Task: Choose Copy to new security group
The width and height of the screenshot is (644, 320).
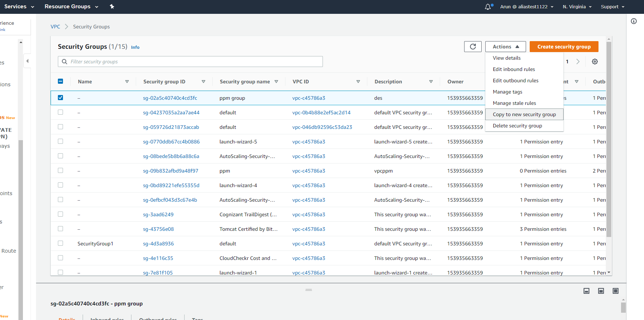Action: click(x=524, y=114)
